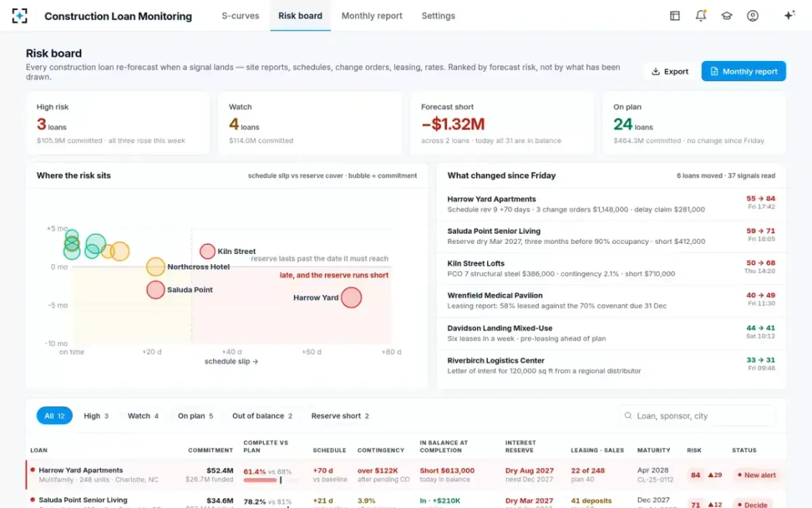
Task: Filter table by On plan 5
Action: coord(196,416)
